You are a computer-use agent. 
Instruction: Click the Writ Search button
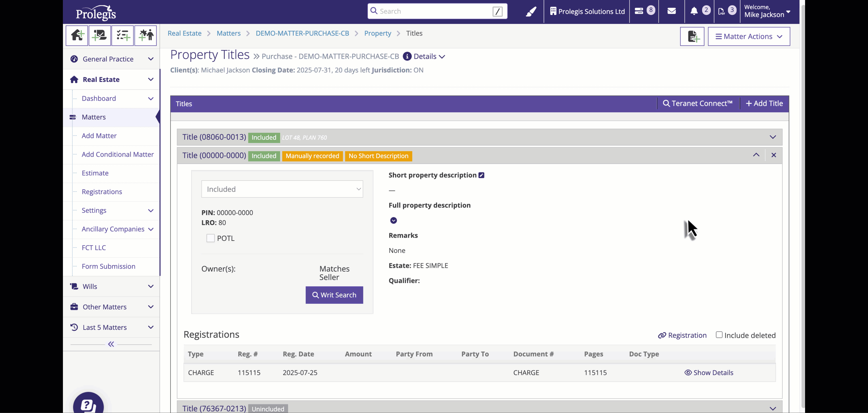point(334,295)
